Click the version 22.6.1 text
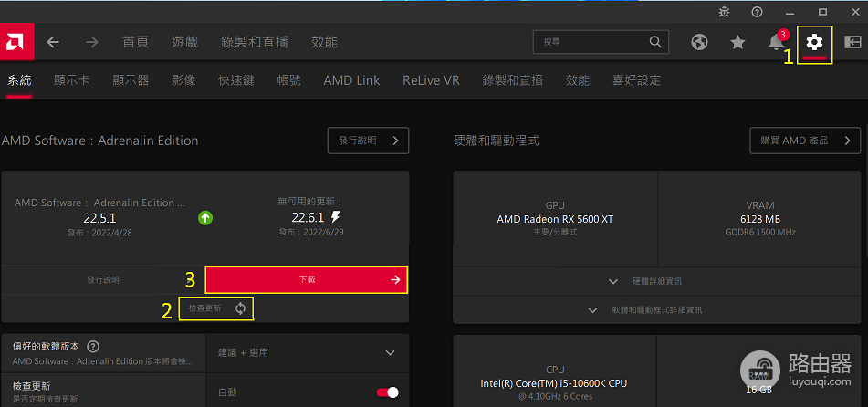The image size is (868, 407). 308,217
